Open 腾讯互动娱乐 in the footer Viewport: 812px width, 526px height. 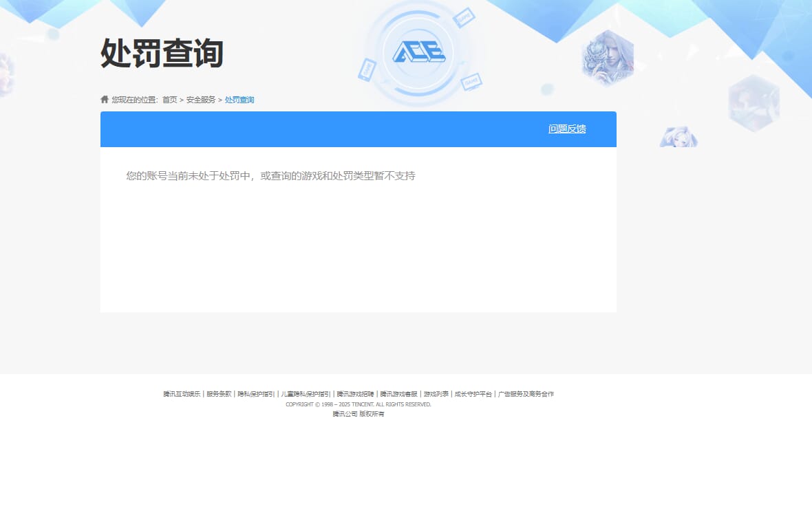tap(182, 393)
